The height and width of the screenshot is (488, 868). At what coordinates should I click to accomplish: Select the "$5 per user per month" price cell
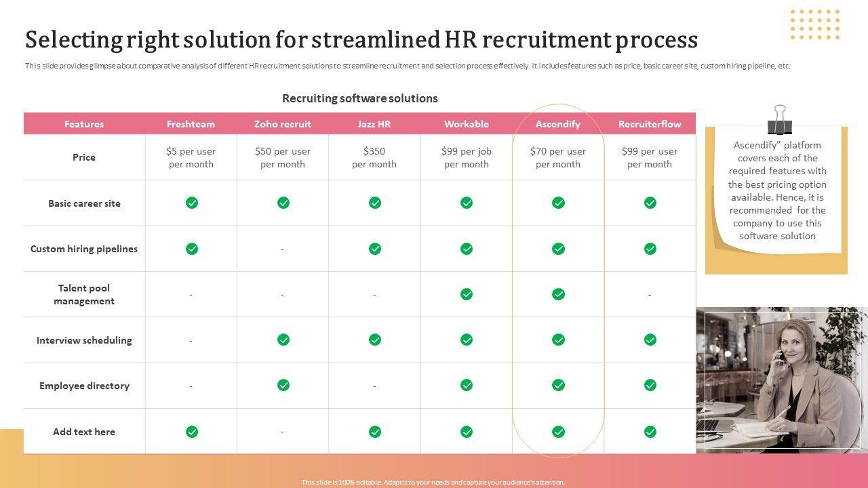191,158
